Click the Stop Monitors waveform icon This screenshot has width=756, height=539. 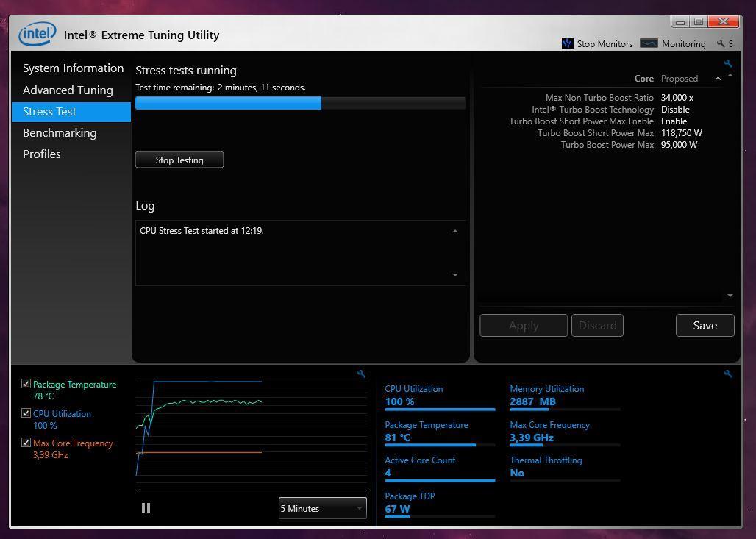[568, 43]
